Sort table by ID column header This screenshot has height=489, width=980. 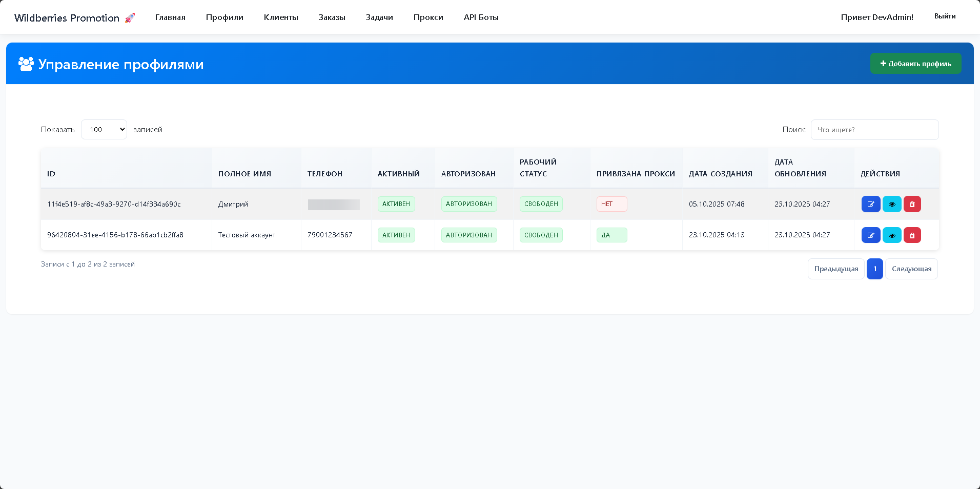pos(51,174)
